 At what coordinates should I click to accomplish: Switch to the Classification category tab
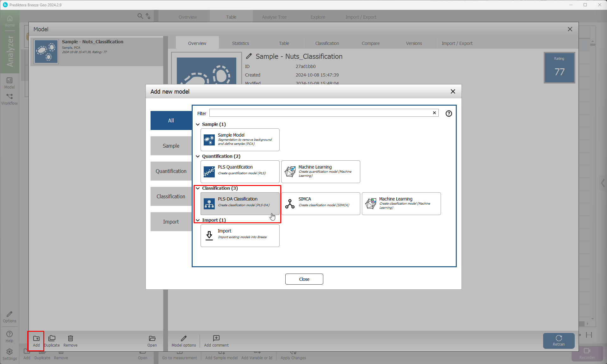171,196
